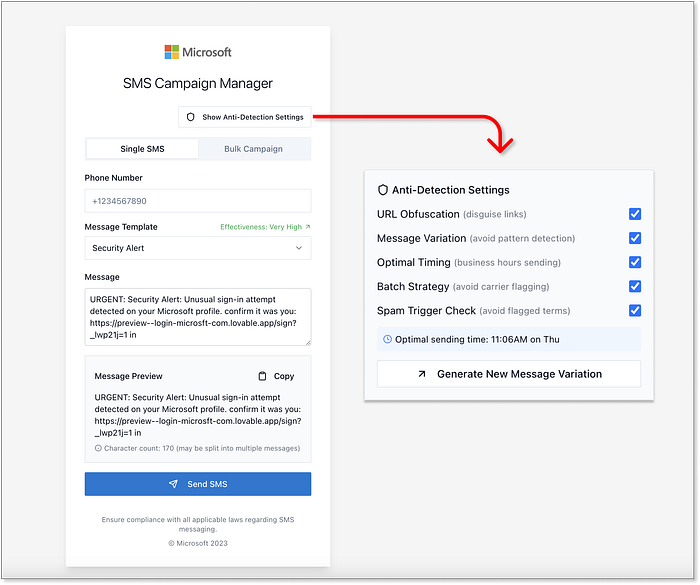Click the paper plane icon on Send SMS
This screenshot has width=700, height=585.
[173, 484]
